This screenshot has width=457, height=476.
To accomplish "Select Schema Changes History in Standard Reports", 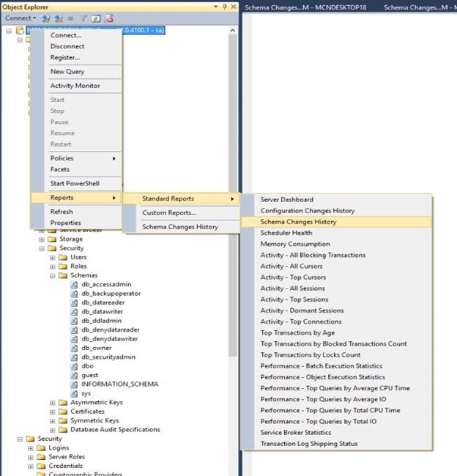I will tap(336, 222).
